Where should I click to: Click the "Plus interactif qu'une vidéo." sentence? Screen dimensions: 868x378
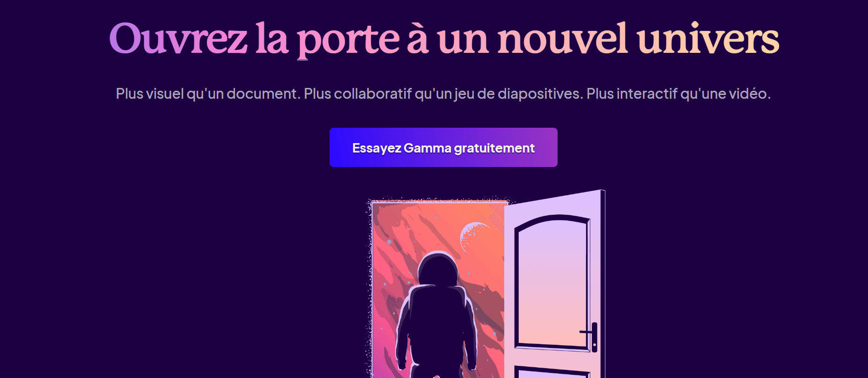678,94
